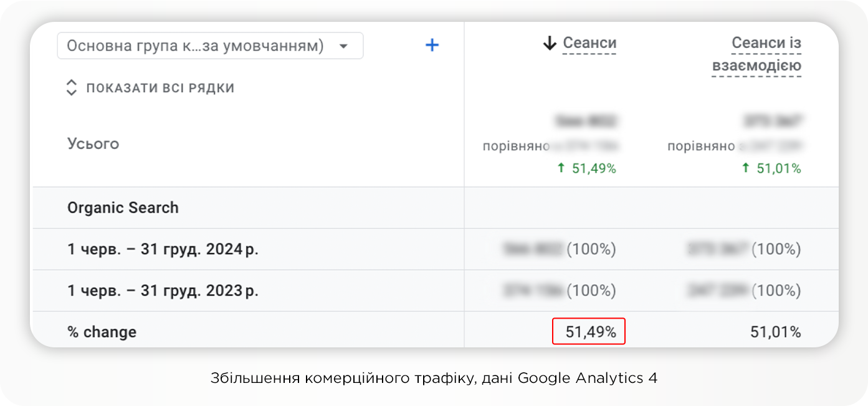The image size is (868, 406).
Task: Select the 1 черв. – 31 груд. 2023 row
Action: [x=163, y=291]
